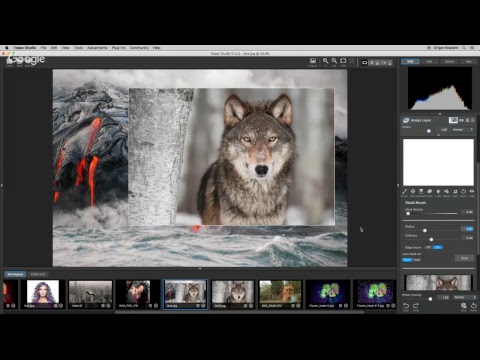Screen dimensions: 480x360
Task: Select the Wolf.jpg thumbnail
Action: [233, 294]
